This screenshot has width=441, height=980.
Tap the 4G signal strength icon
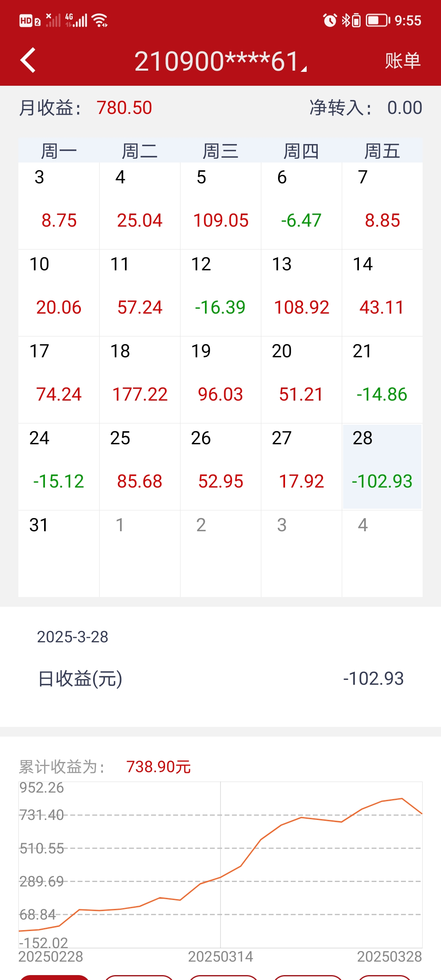point(76,20)
